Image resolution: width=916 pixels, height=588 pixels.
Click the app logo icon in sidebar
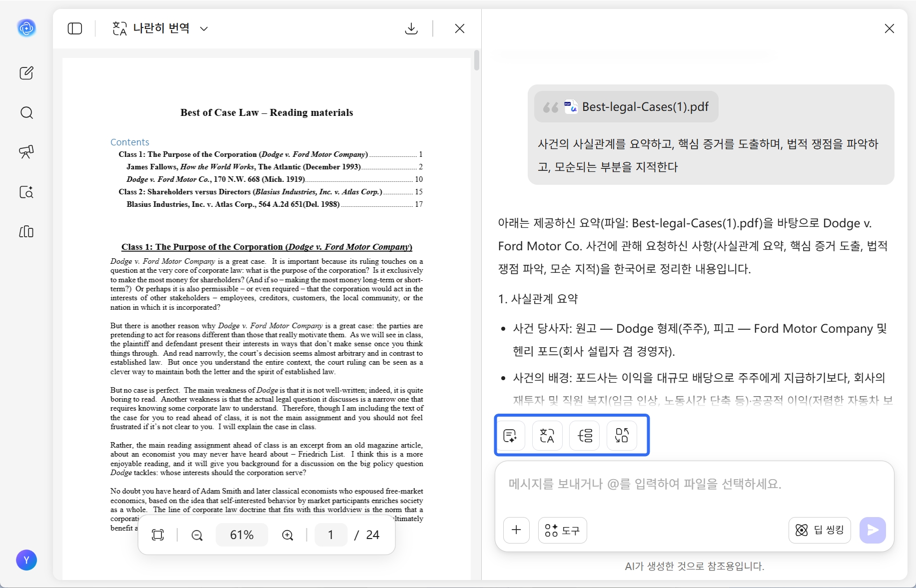coord(26,28)
